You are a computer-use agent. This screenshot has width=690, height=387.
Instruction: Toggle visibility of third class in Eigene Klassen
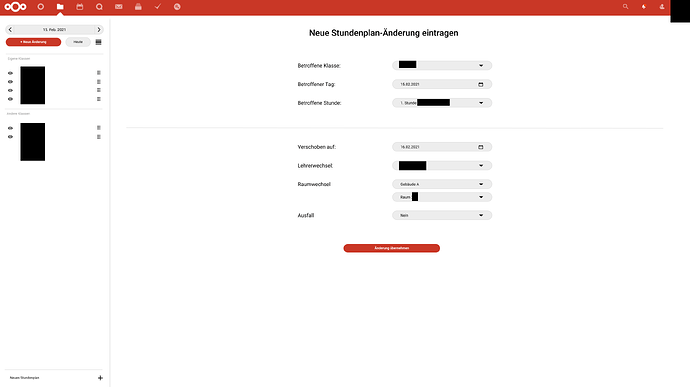(x=10, y=90)
